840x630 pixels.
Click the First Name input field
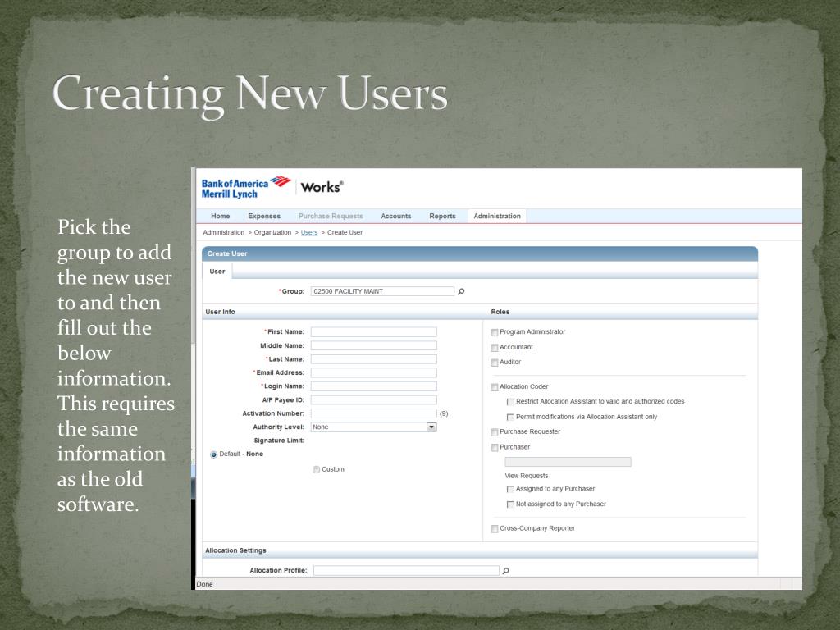(x=374, y=332)
